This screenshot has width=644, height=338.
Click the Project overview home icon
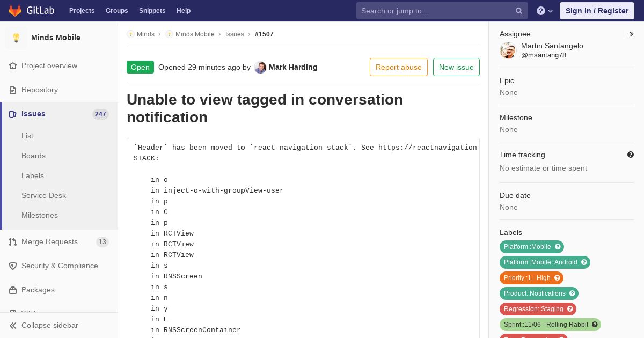point(13,65)
